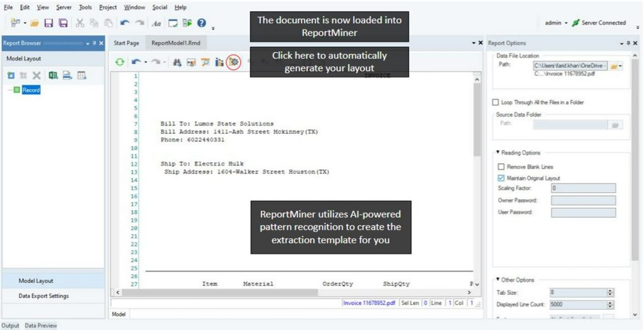Click the first save icon in toolbar
Viewport: 644px width, 330px height.
click(x=48, y=23)
